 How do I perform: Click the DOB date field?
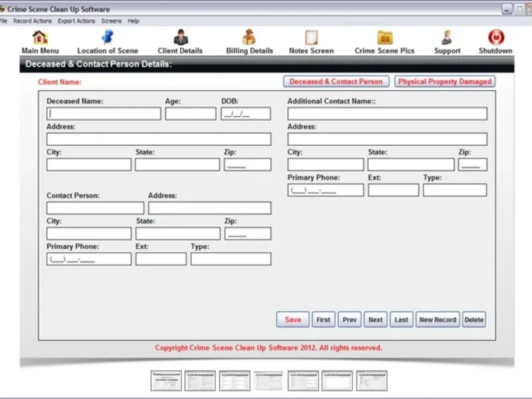[246, 114]
